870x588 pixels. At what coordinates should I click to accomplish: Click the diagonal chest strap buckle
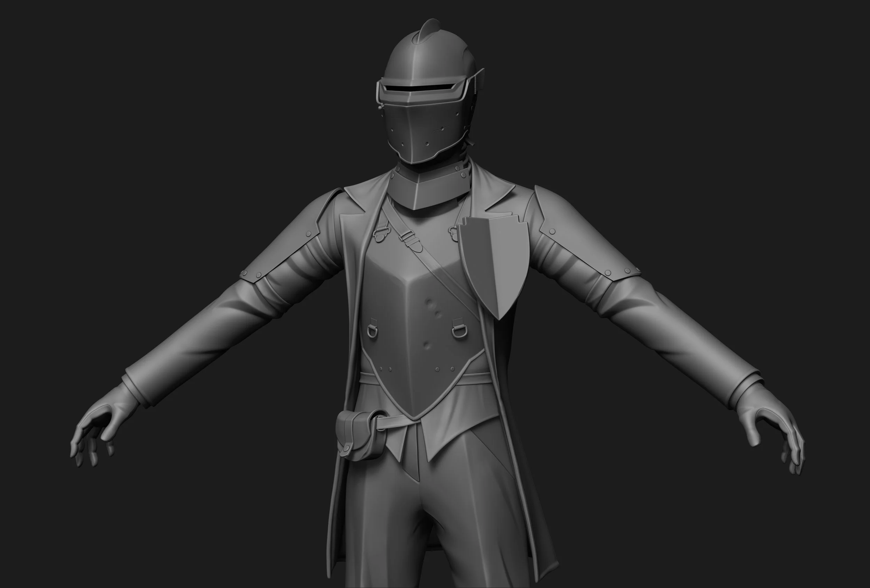pos(406,236)
